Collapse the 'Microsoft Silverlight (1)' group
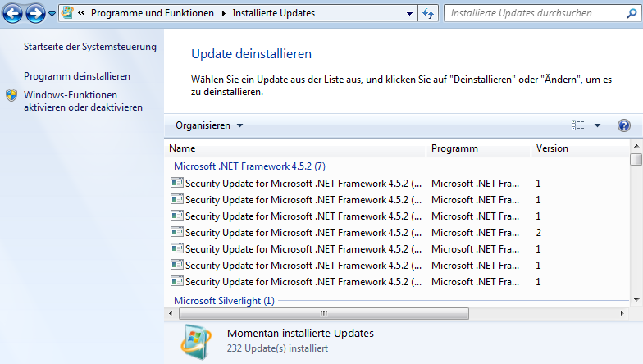 pyautogui.click(x=224, y=301)
